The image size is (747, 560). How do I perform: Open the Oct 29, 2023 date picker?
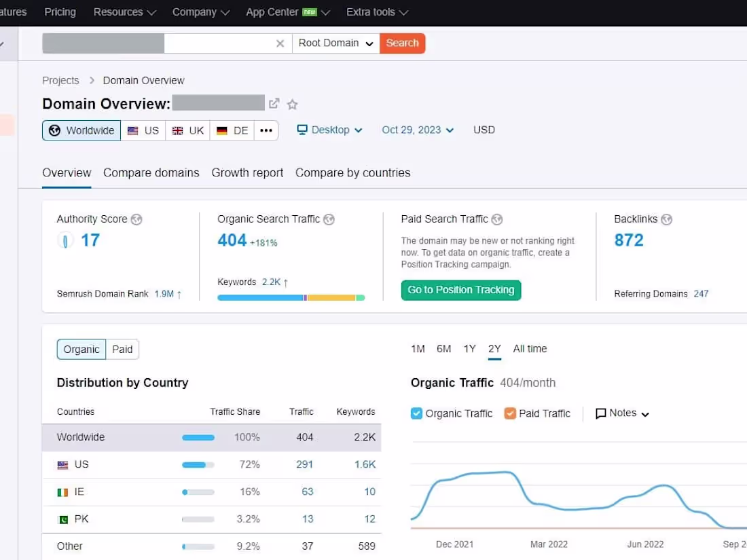(x=418, y=130)
